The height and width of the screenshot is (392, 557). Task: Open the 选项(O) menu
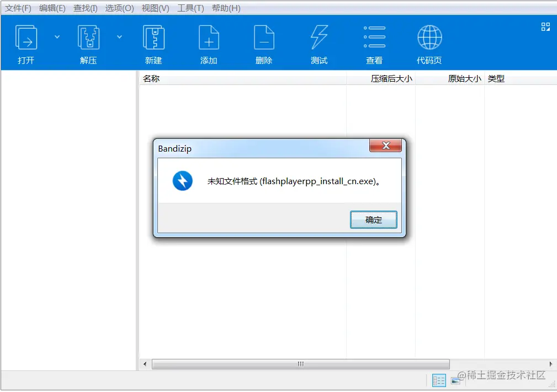coord(119,8)
